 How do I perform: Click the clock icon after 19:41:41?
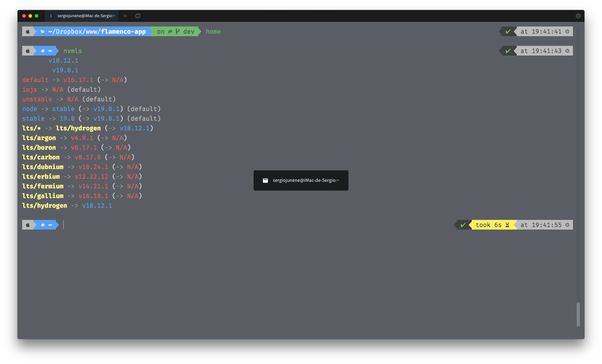point(567,32)
